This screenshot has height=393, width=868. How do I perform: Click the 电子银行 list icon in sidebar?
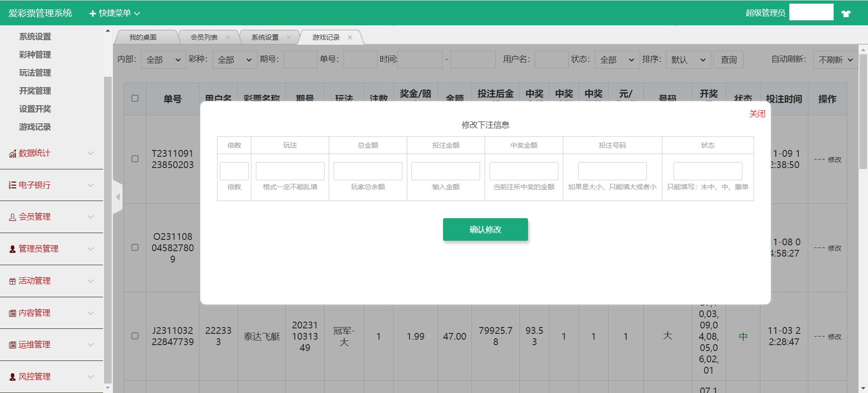(x=12, y=185)
